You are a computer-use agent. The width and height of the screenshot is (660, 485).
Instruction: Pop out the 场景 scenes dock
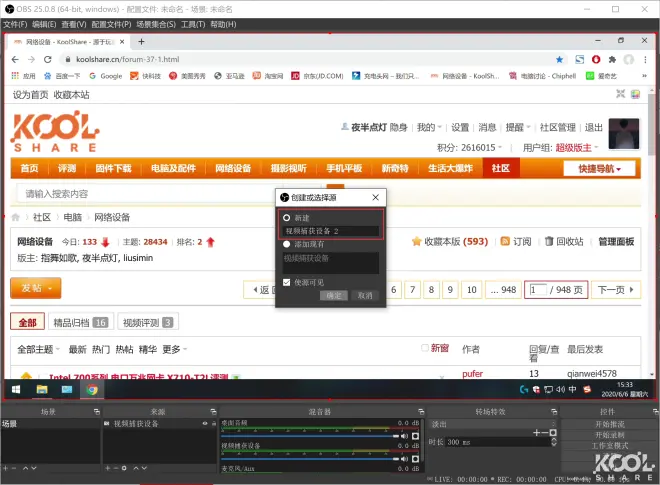[x=97, y=412]
